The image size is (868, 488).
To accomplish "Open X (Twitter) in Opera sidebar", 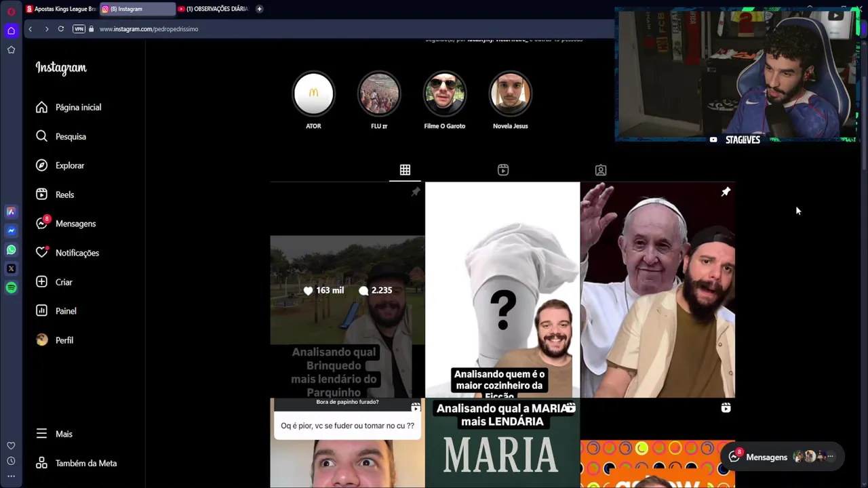I will [x=11, y=268].
